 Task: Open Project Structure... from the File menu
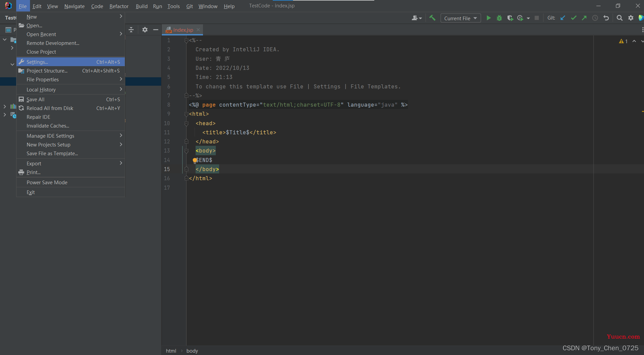click(x=71, y=71)
